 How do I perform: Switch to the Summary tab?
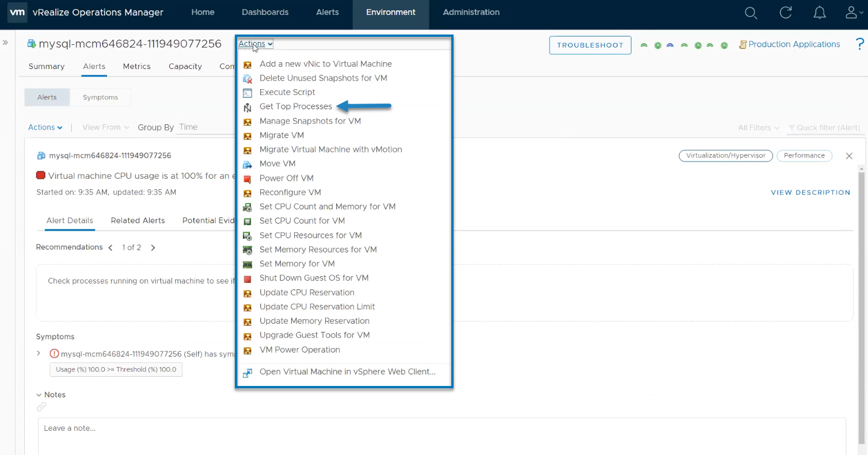tap(47, 66)
